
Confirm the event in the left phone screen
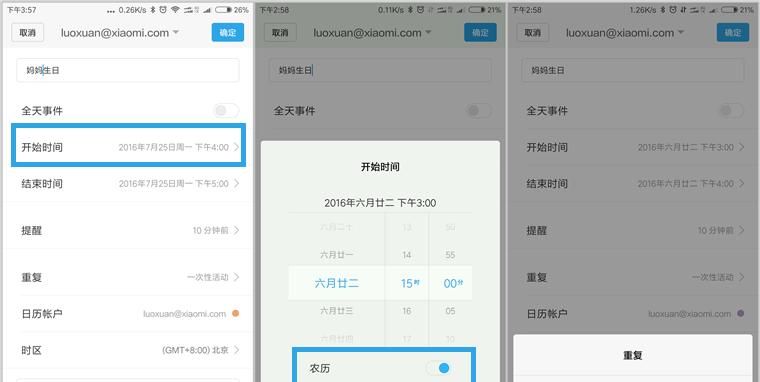[228, 32]
